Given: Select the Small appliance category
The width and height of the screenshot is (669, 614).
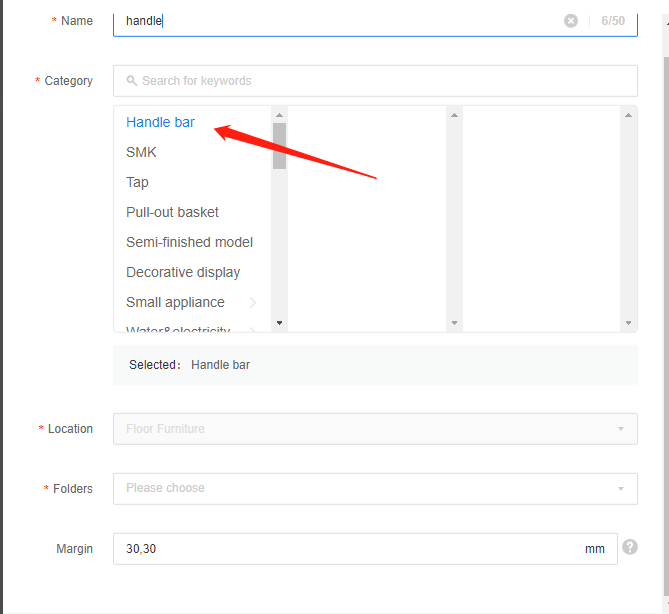Looking at the screenshot, I should (x=175, y=302).
